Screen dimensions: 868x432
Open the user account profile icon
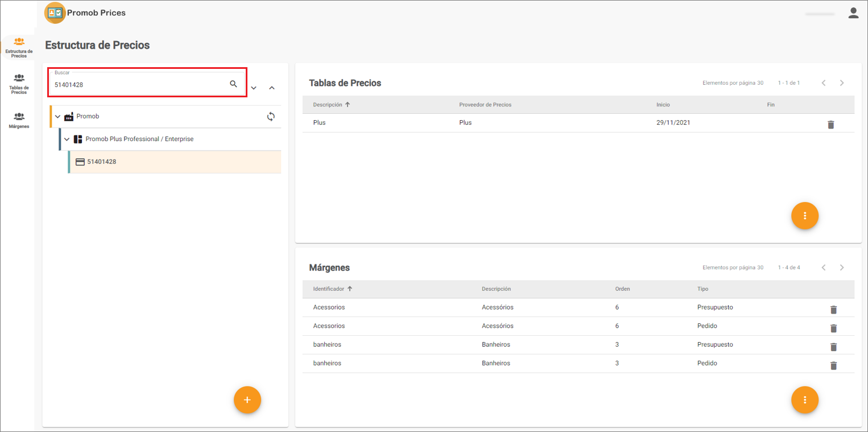click(x=853, y=13)
